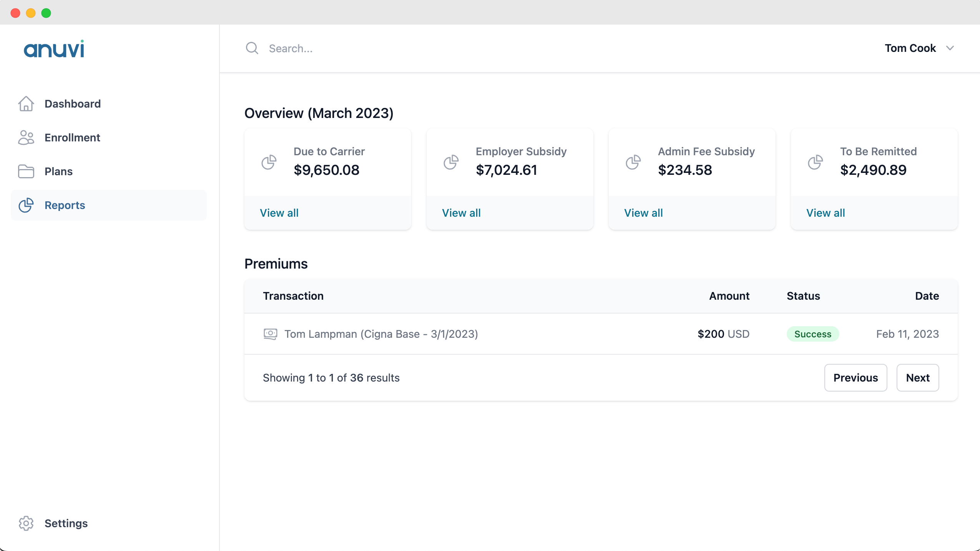This screenshot has width=980, height=551.
Task: Open the Enrollment menu item
Action: 72,138
